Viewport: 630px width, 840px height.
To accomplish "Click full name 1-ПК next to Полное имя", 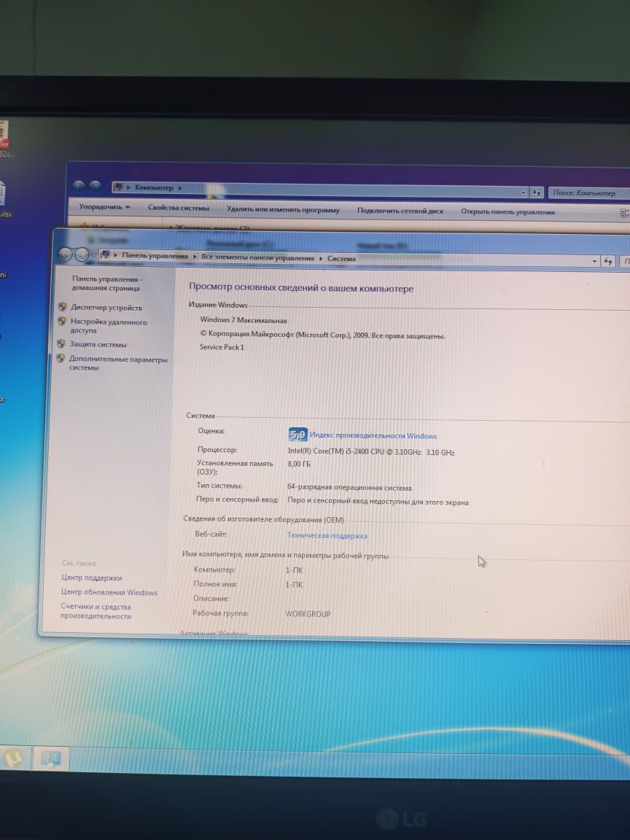I will [x=294, y=585].
